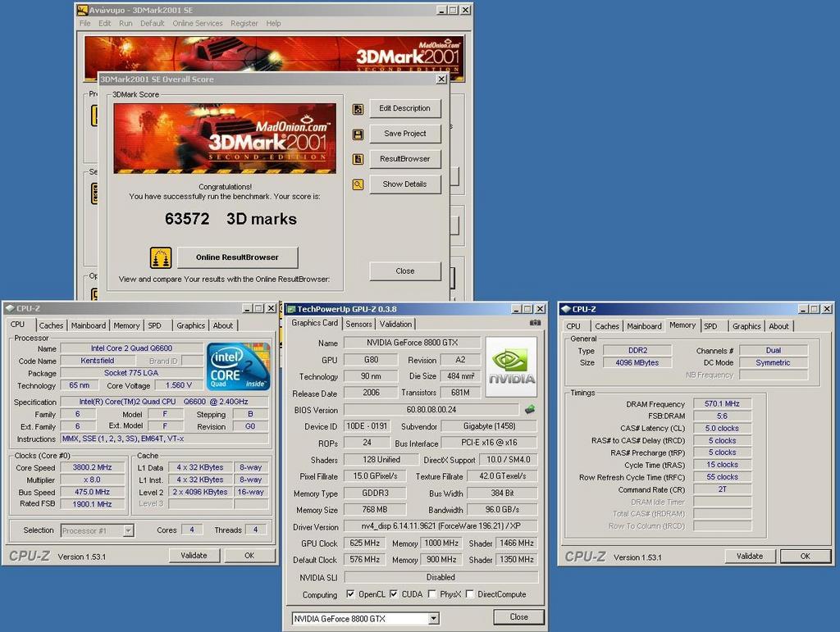Click the GPU-Z camera screenshot icon
The height and width of the screenshot is (632, 840).
point(535,323)
